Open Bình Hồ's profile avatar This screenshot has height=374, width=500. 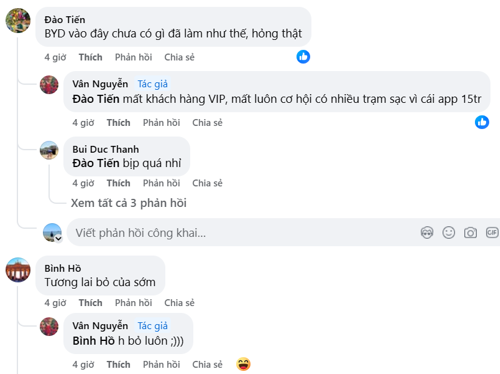point(18,270)
